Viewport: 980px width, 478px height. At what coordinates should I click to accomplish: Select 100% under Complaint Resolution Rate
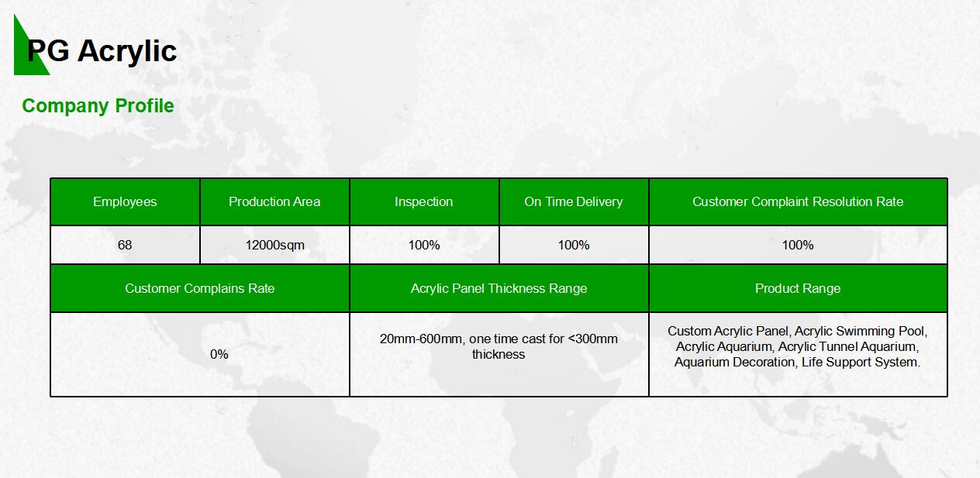[x=798, y=245]
